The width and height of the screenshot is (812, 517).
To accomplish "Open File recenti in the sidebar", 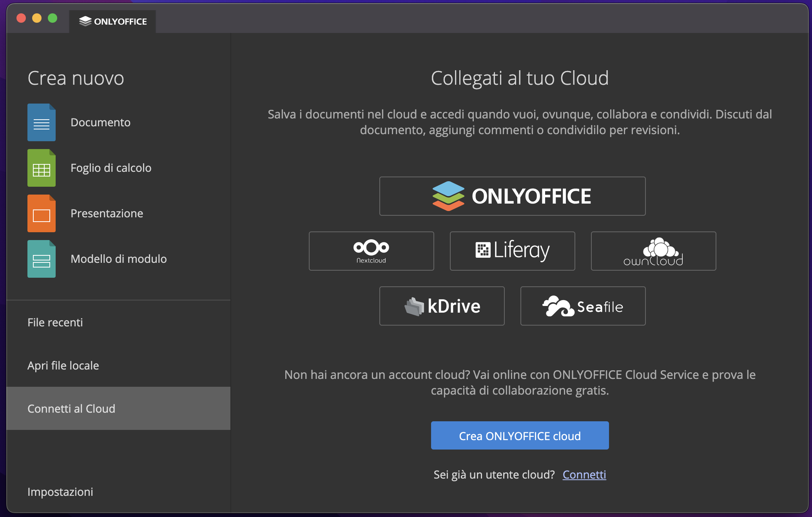I will pos(55,322).
